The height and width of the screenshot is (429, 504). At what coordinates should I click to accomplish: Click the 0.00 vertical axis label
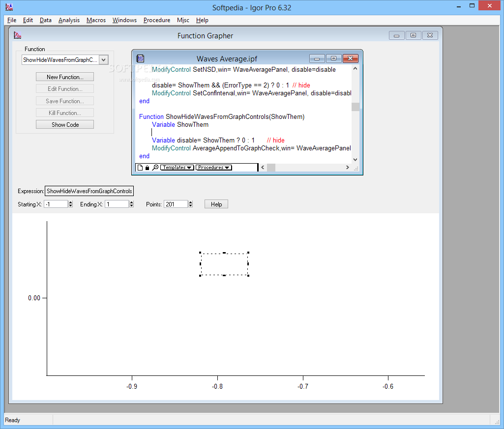(34, 298)
